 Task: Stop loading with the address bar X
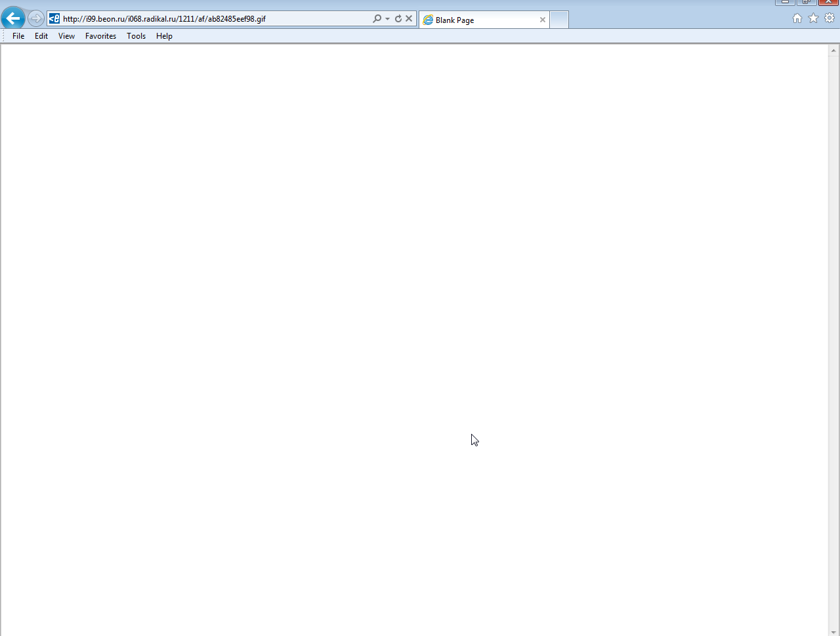409,19
